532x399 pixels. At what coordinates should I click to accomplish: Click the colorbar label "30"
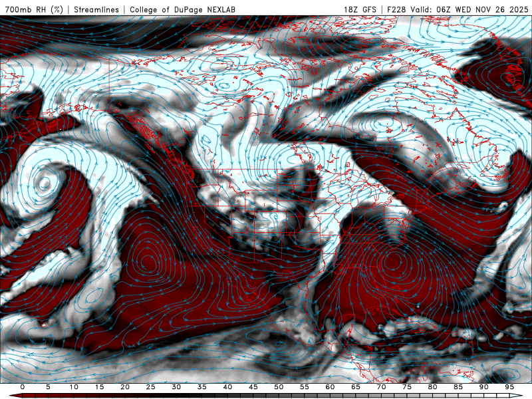[176, 387]
